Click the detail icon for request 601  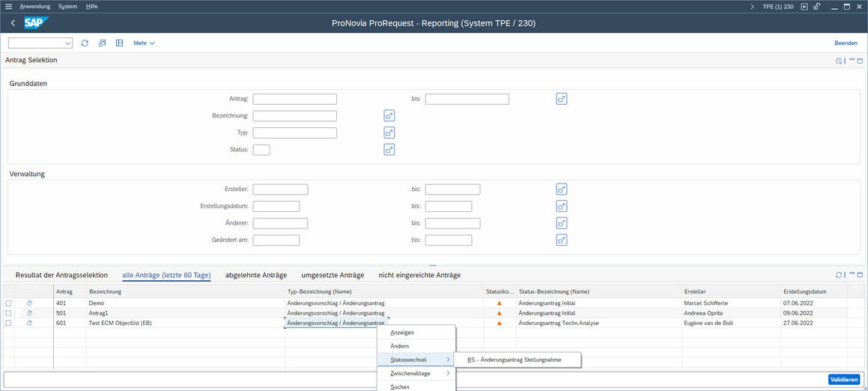click(30, 323)
